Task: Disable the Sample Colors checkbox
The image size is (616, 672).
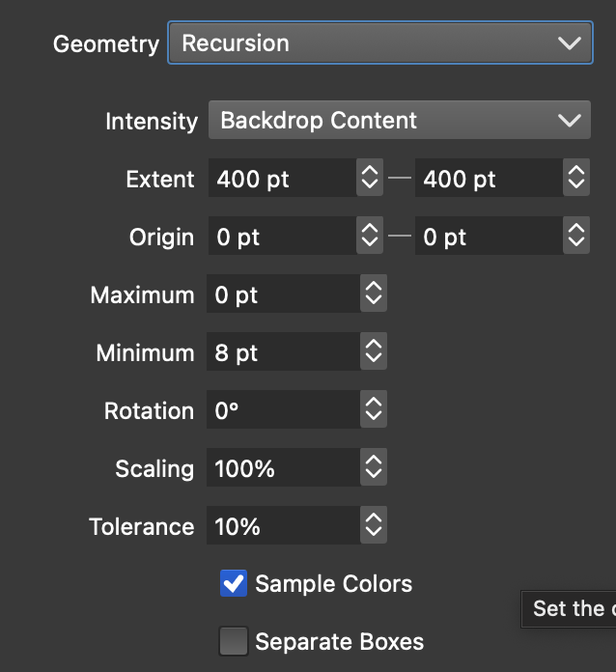Action: (x=234, y=583)
